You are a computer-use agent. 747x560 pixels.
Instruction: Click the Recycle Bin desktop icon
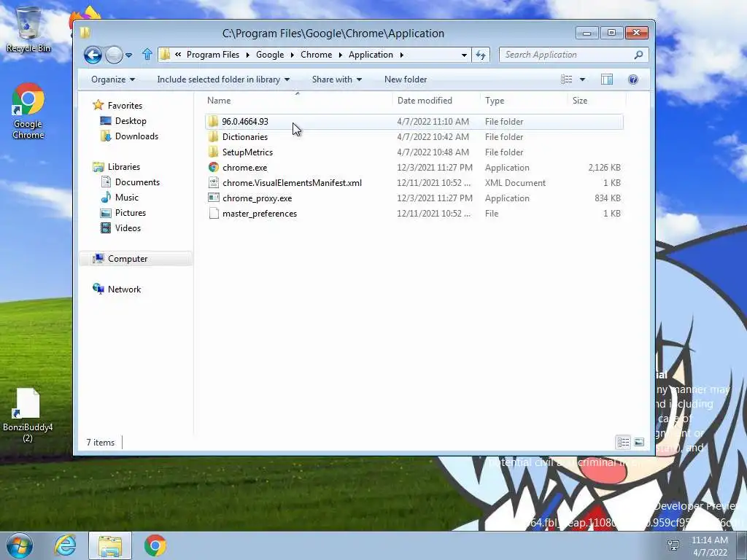[28, 29]
